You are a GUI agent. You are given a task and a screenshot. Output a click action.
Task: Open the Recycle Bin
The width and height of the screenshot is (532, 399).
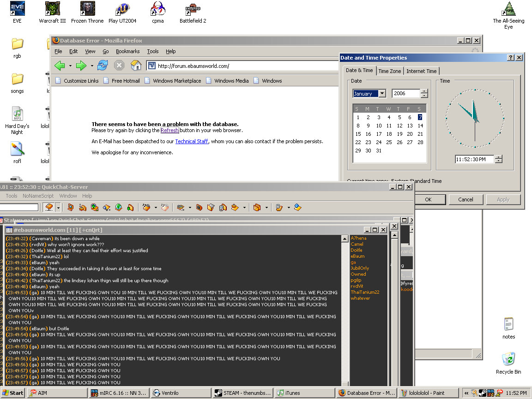tap(508, 359)
